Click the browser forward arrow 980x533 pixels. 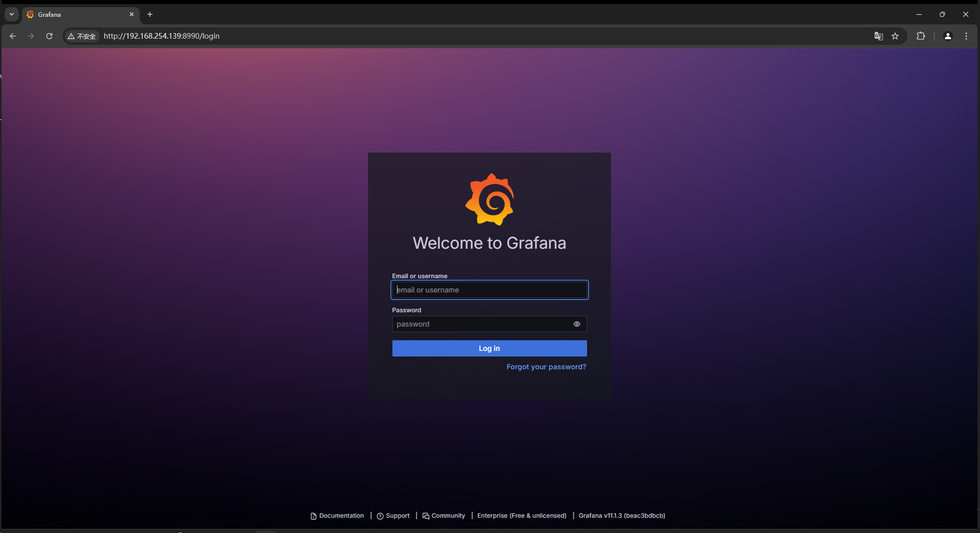click(x=31, y=36)
